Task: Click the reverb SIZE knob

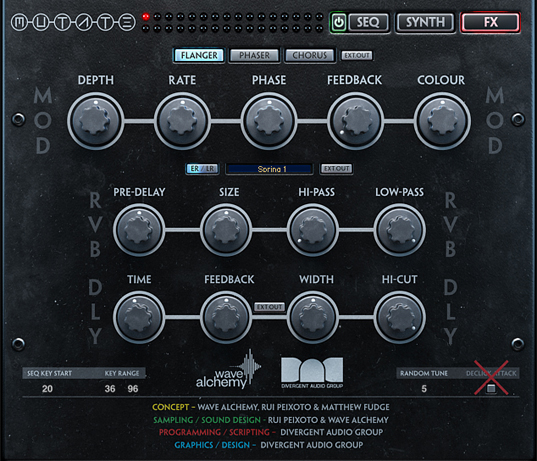Action: tap(226, 230)
